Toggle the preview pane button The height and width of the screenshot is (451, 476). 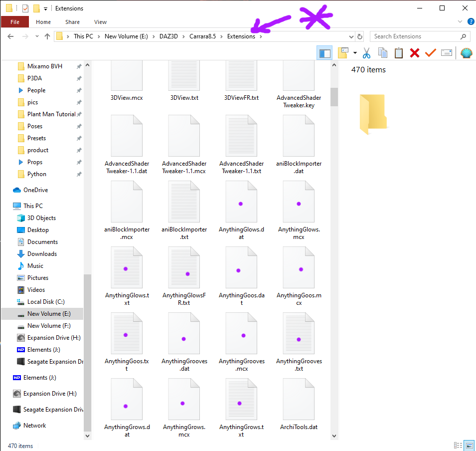click(324, 53)
